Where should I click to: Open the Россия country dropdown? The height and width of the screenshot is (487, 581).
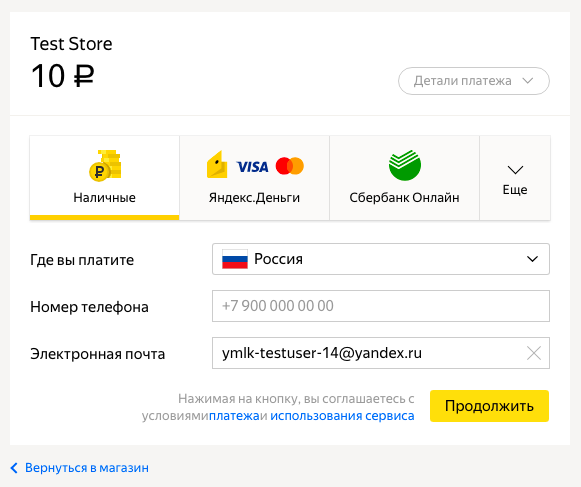pyautogui.click(x=381, y=259)
